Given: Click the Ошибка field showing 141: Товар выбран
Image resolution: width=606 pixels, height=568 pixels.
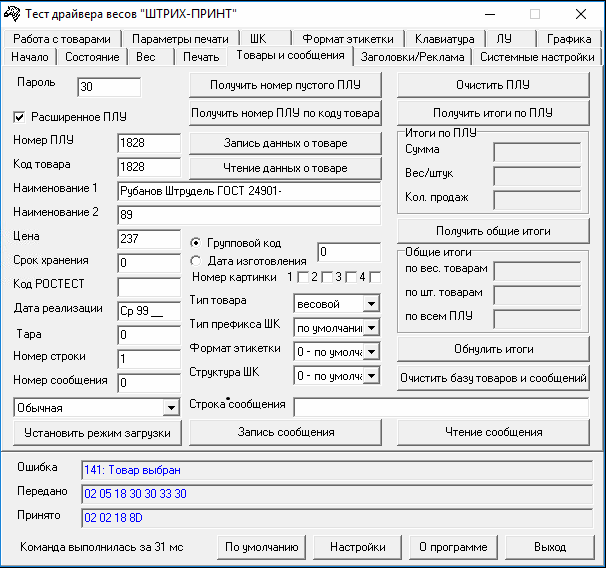Looking at the screenshot, I should pos(337,470).
